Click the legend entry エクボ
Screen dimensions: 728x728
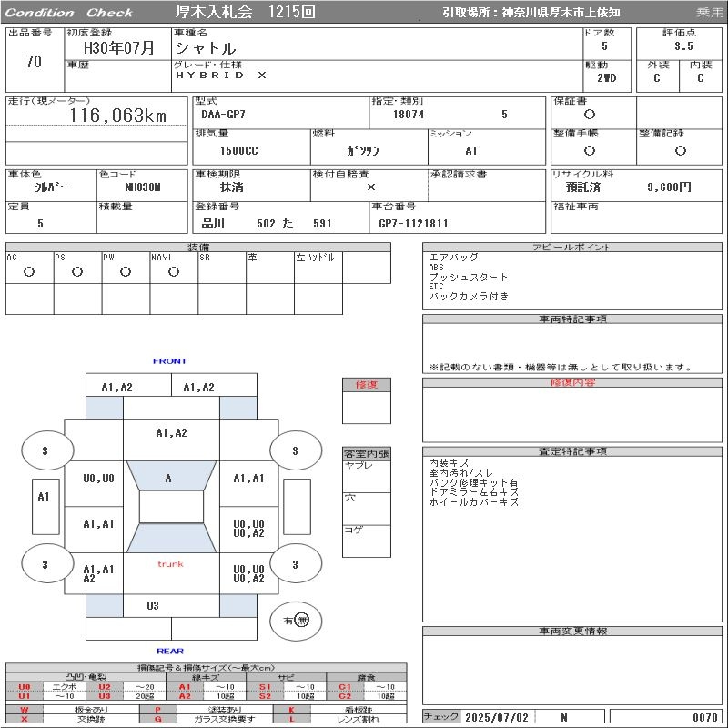click(x=64, y=687)
